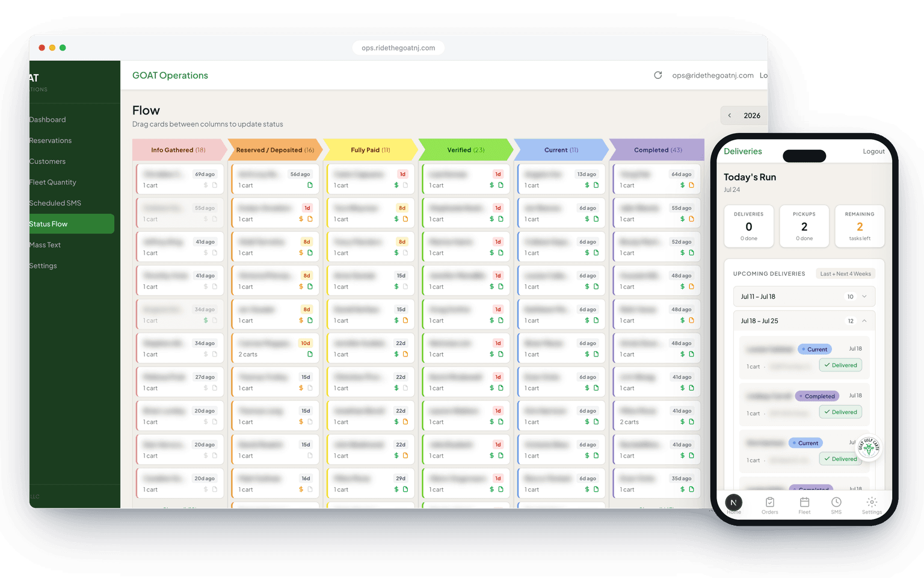The width and height of the screenshot is (924, 578).
Task: Tap the 10 count badge for Jul 11 – Jul 18
Action: coord(851,297)
